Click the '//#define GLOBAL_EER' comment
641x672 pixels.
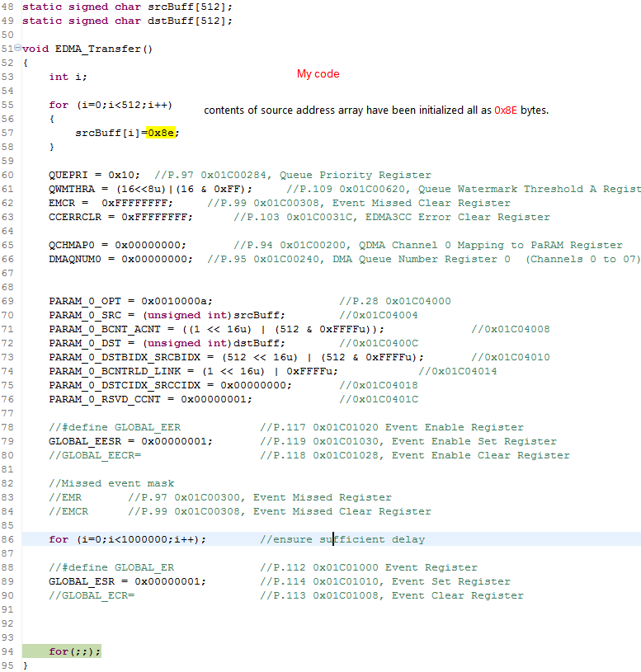click(x=115, y=427)
